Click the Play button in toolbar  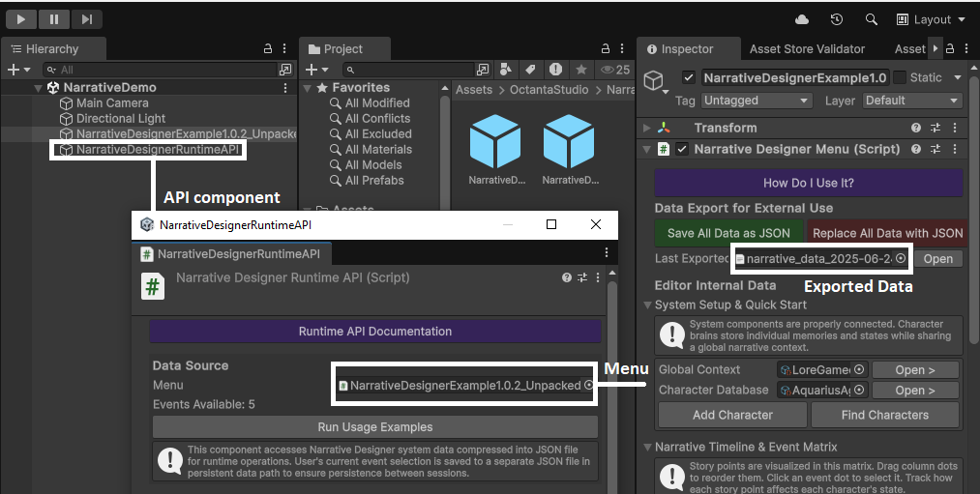coord(21,18)
